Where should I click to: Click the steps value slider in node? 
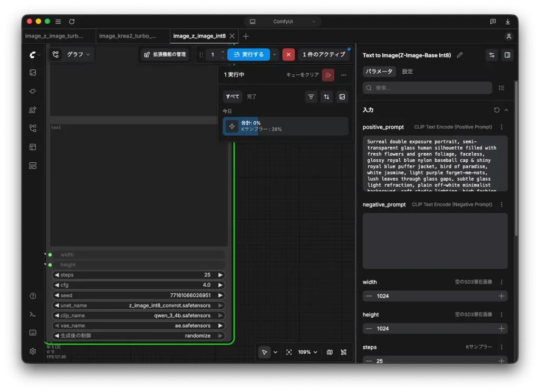click(139, 275)
